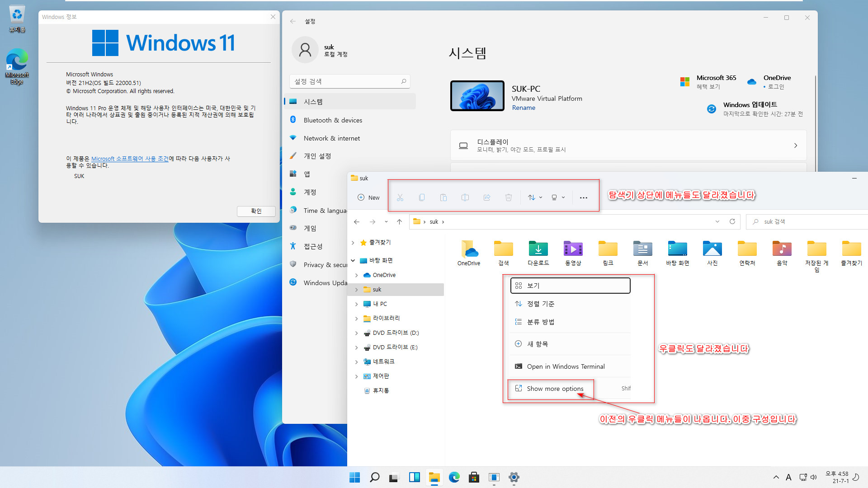The width and height of the screenshot is (868, 488).
Task: Click the Delete trash icon in Explorer
Action: (509, 197)
